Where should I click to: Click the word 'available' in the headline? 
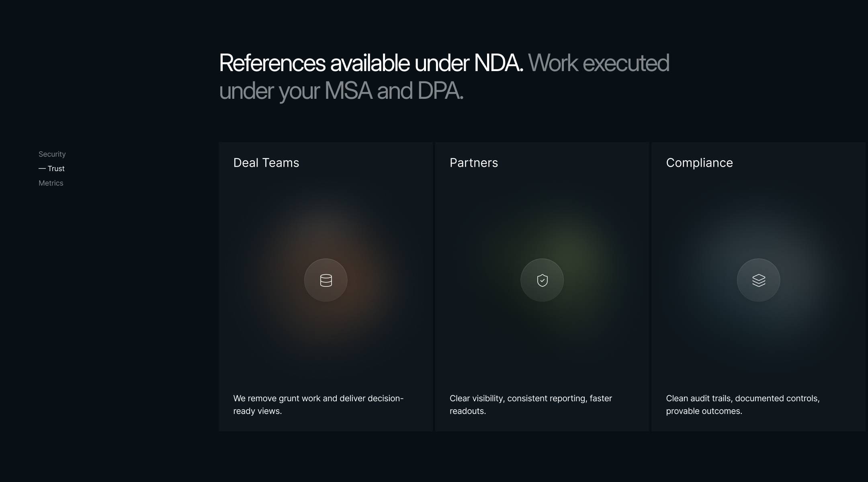pyautogui.click(x=370, y=63)
